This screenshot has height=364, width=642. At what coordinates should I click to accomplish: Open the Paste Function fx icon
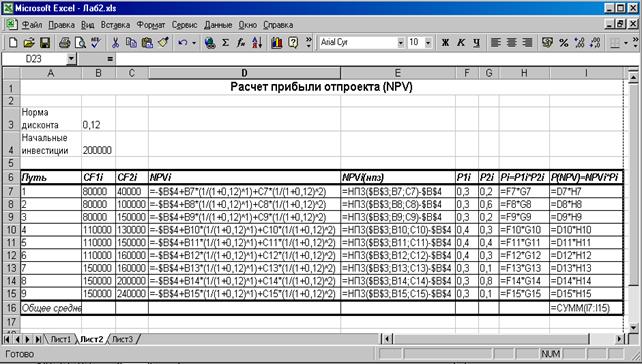click(x=241, y=43)
